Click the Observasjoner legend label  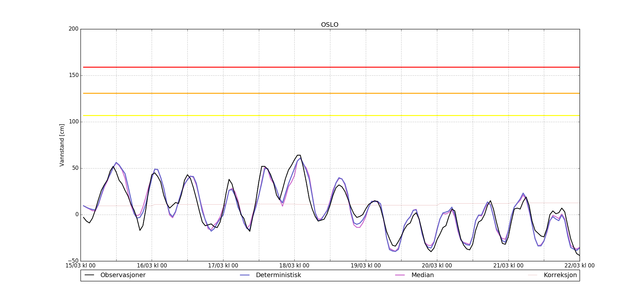pyautogui.click(x=123, y=275)
